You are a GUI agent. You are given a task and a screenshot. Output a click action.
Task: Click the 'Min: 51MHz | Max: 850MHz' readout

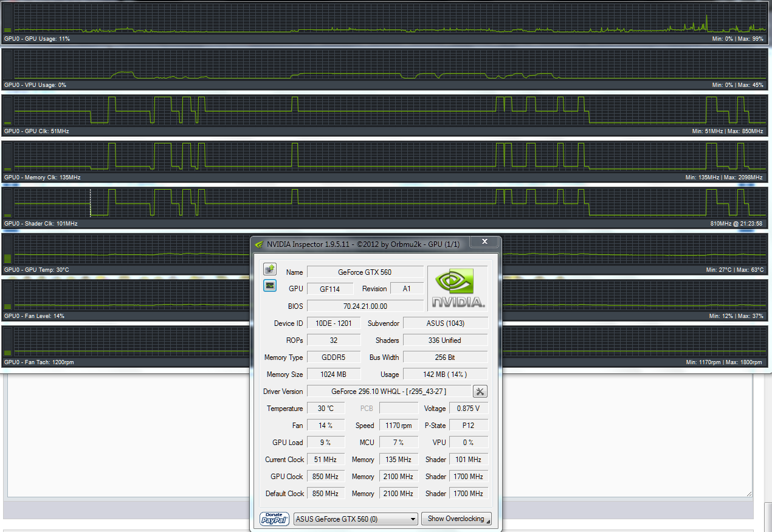728,131
